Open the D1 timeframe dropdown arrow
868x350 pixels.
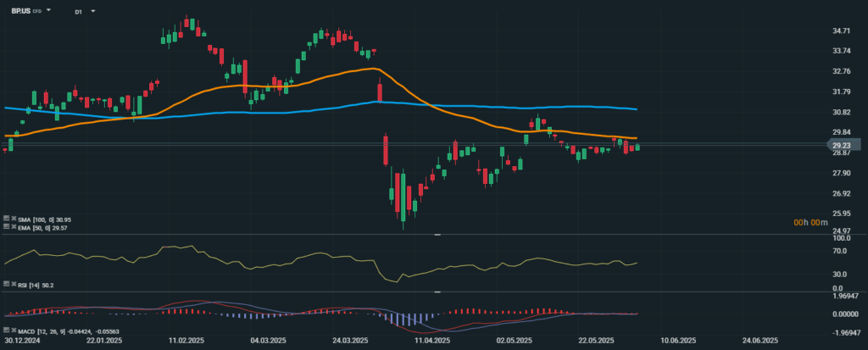pos(92,12)
